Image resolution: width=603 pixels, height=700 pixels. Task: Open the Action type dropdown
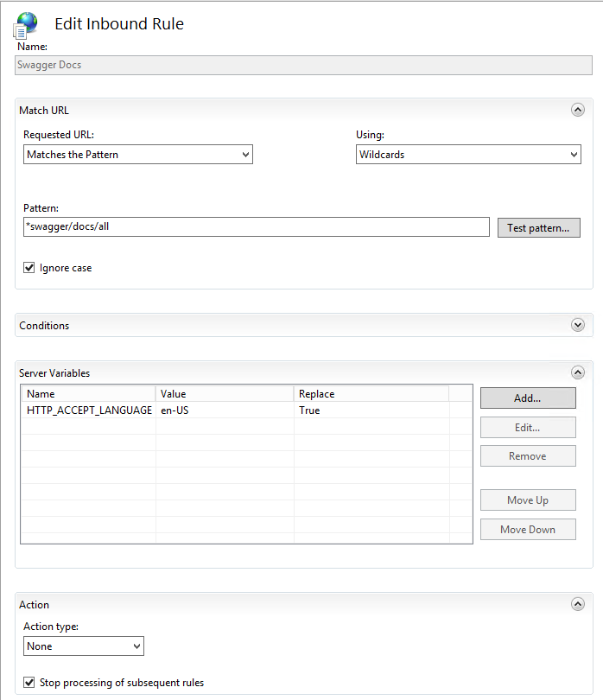84,646
